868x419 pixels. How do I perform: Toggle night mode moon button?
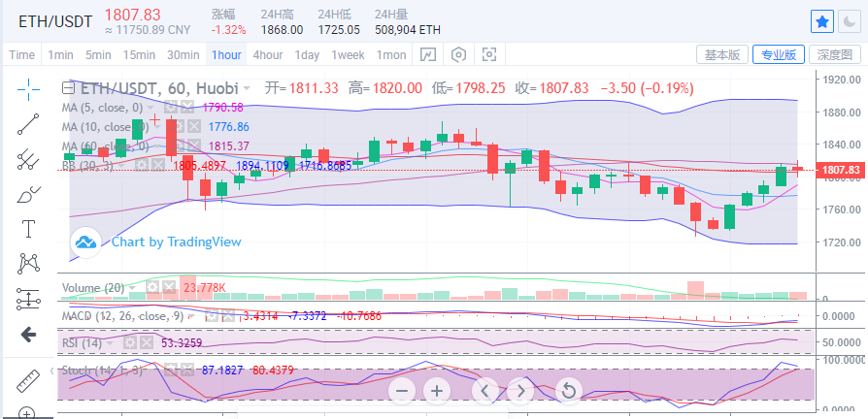849,22
